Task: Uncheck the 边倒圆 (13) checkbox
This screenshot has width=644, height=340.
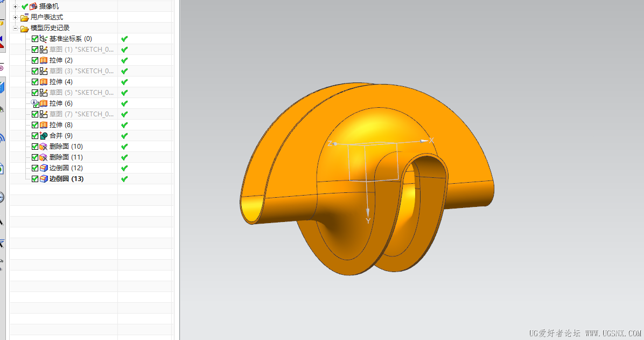Action: [x=35, y=179]
